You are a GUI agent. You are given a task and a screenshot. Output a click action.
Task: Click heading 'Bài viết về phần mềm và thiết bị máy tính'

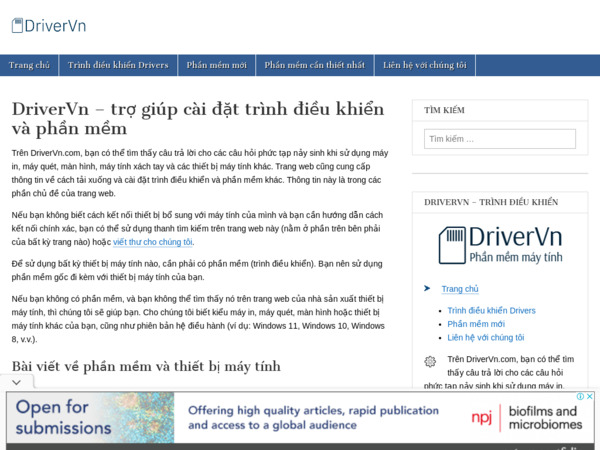[x=146, y=366]
